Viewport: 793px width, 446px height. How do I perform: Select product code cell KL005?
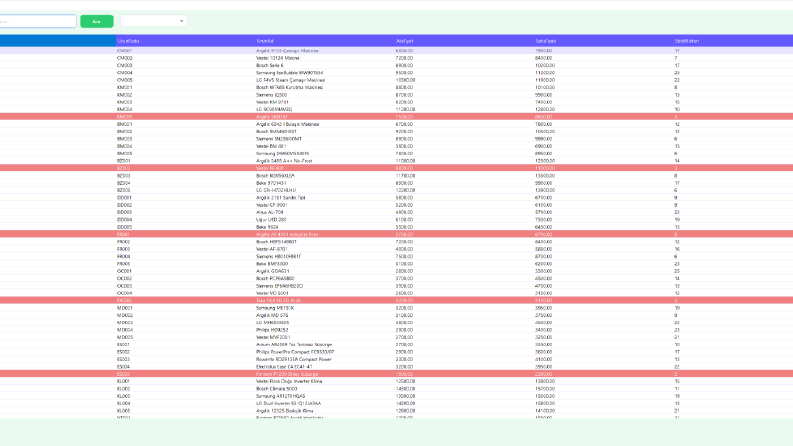[x=123, y=411]
